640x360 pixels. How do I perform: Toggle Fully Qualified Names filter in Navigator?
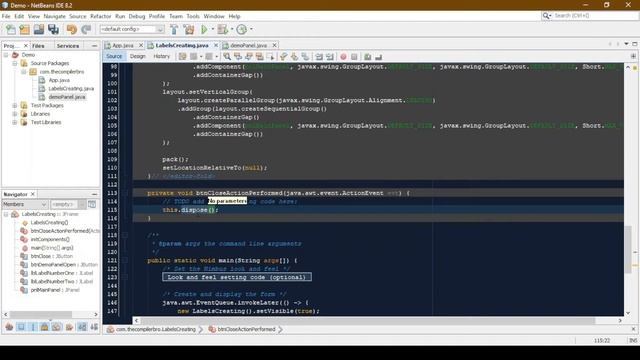tap(69, 327)
